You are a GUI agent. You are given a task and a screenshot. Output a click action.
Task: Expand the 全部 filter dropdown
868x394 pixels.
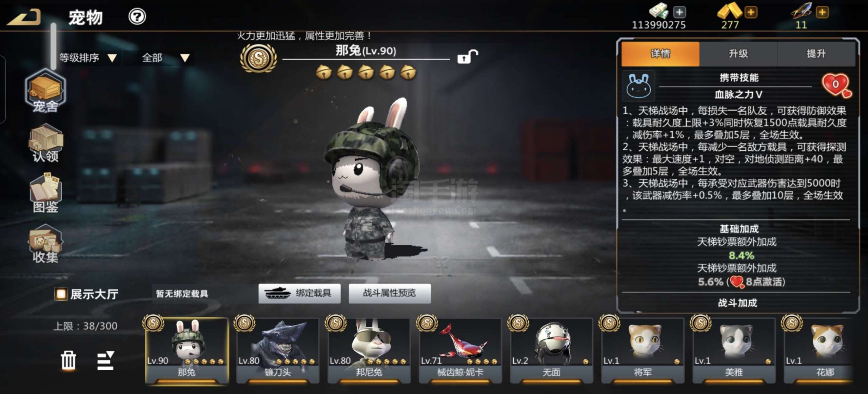(165, 58)
